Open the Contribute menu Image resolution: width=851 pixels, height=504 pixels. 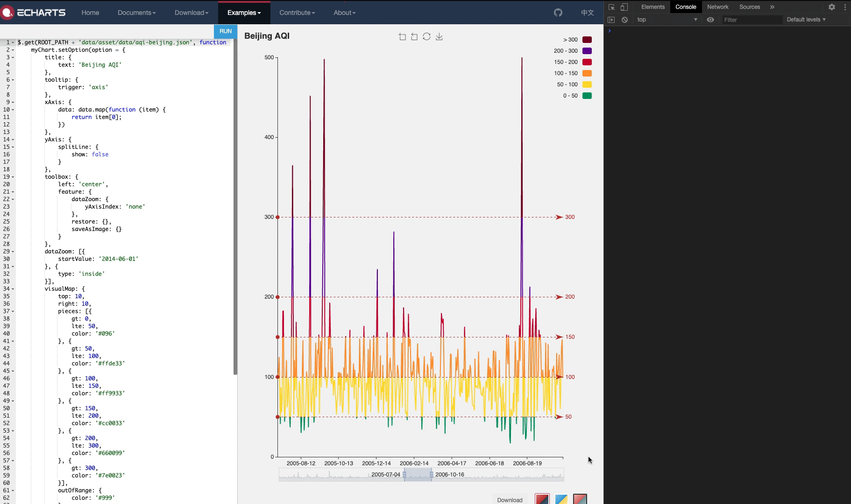tap(297, 13)
